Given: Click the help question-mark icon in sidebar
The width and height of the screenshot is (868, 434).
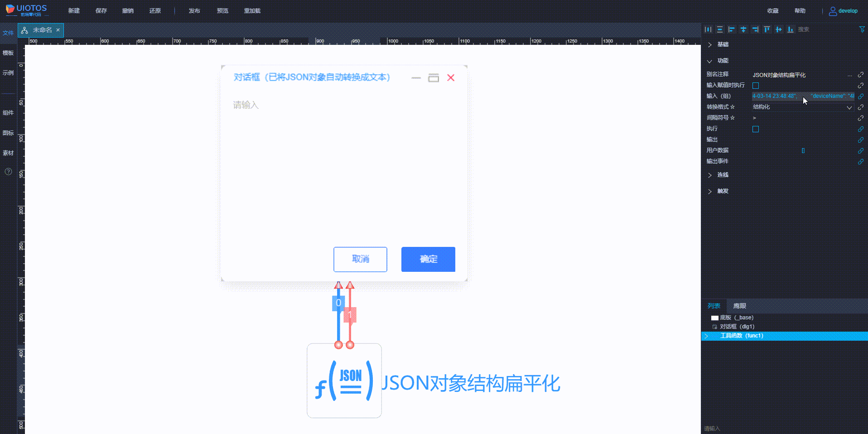Looking at the screenshot, I should click(x=8, y=172).
